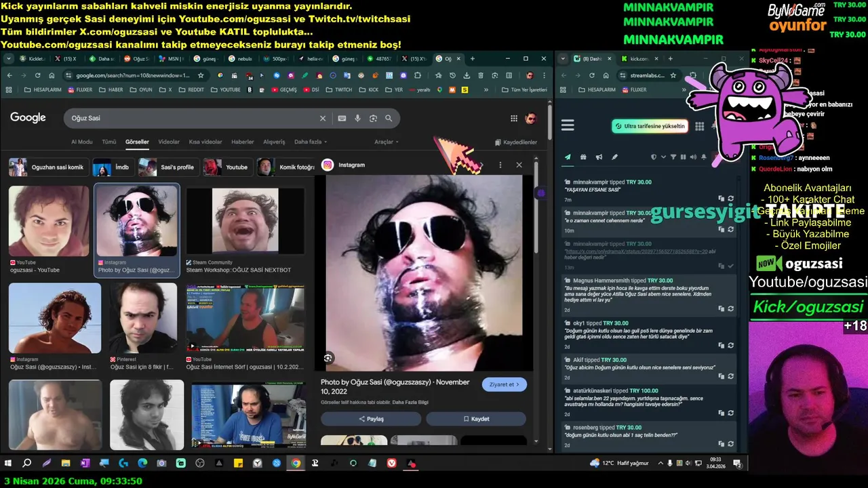Viewport: 868px width, 488px height.
Task: Switch to the AI Modu tab
Action: point(82,142)
